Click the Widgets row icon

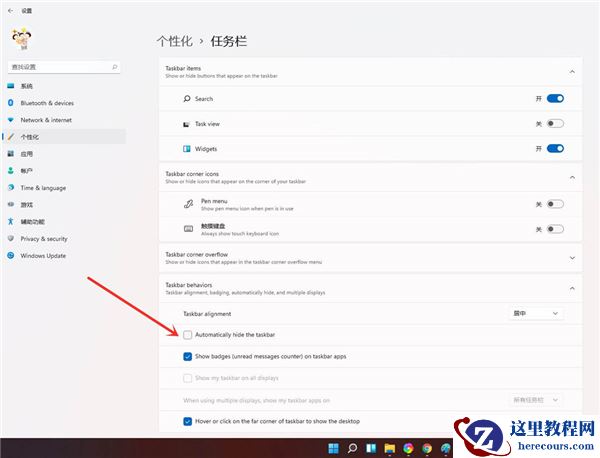[187, 149]
